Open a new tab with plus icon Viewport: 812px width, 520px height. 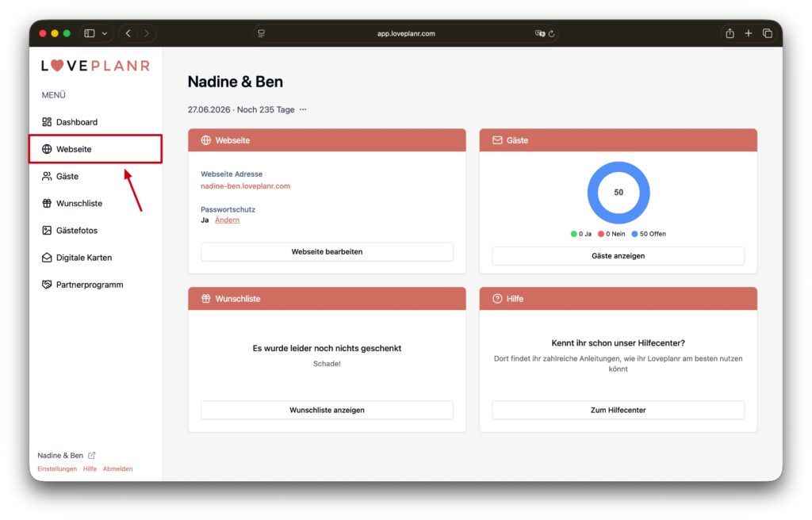tap(748, 33)
